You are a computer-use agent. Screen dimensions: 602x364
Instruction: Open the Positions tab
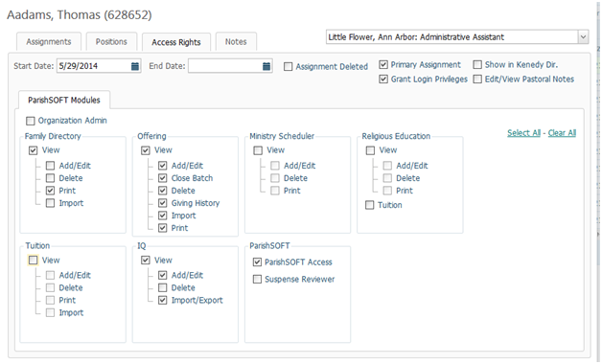[x=111, y=41]
